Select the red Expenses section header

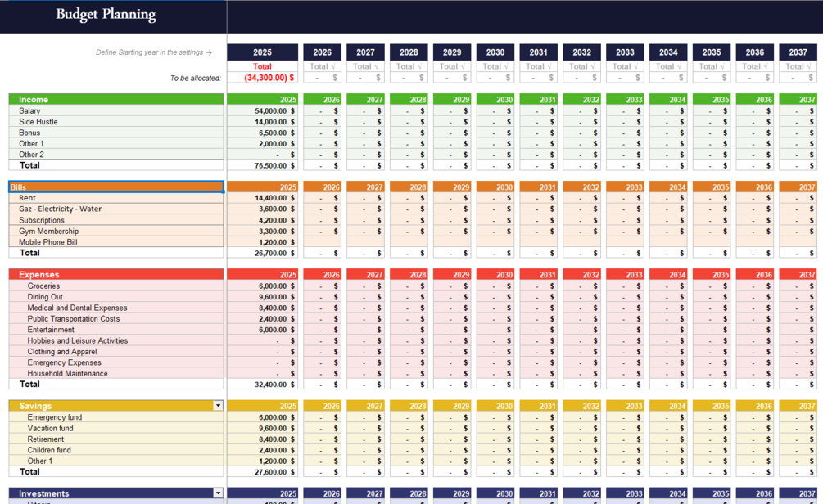coord(116,274)
